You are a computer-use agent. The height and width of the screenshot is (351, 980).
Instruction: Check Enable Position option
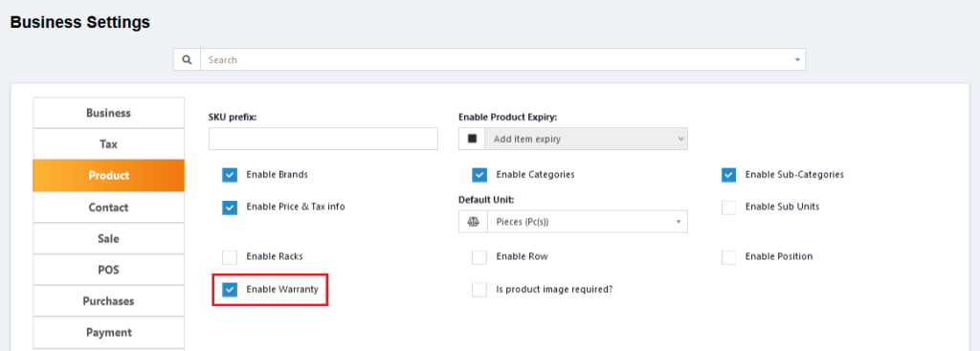click(728, 257)
